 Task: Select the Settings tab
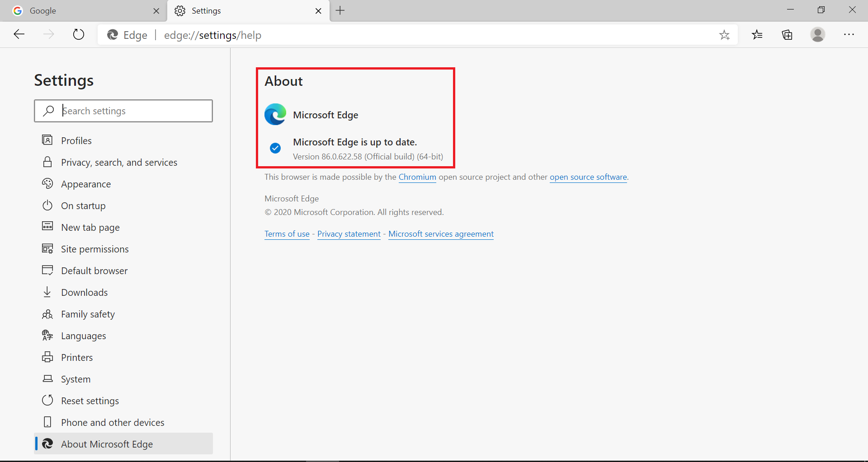point(248,11)
